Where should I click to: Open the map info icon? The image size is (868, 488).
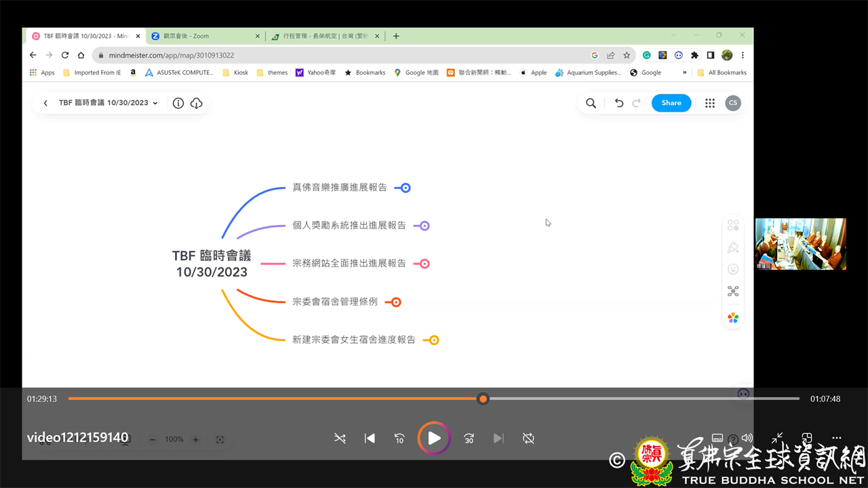pyautogui.click(x=178, y=103)
